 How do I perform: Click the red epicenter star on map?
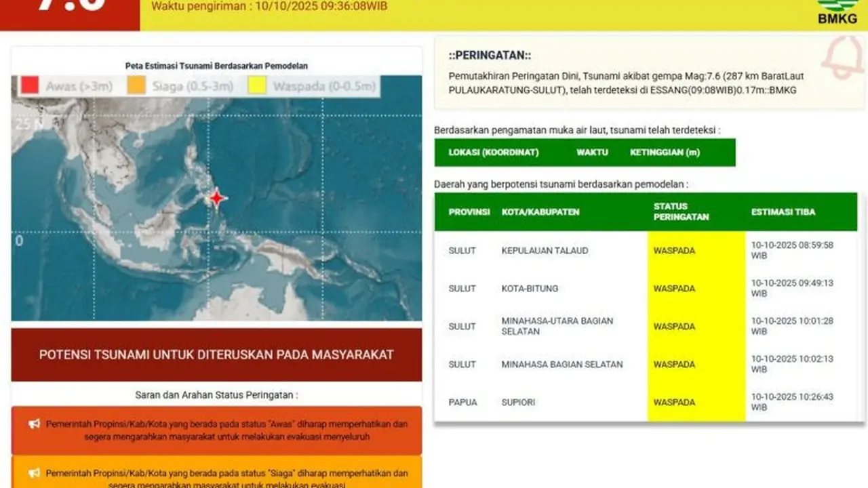(x=216, y=199)
